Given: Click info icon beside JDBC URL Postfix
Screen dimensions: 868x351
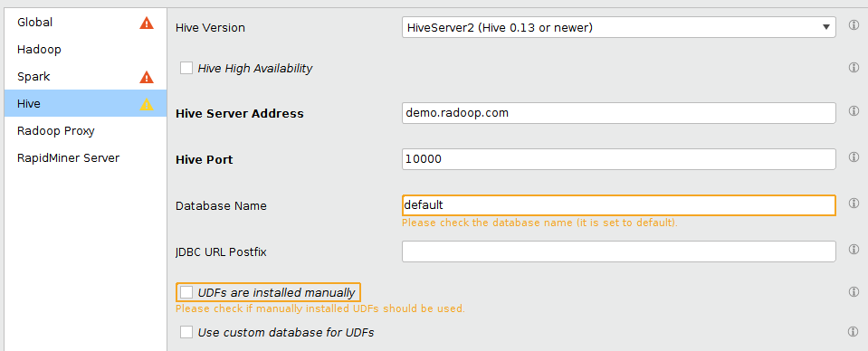Looking at the screenshot, I should (x=854, y=249).
